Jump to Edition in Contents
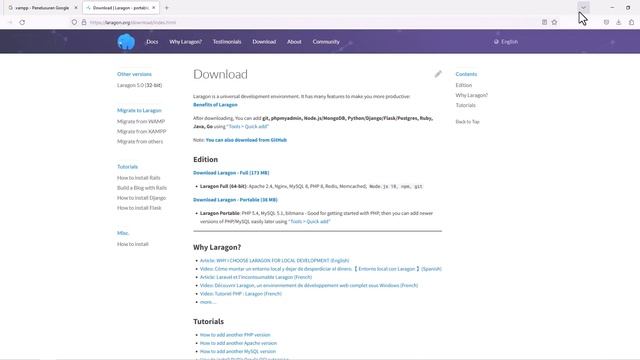 (464, 85)
